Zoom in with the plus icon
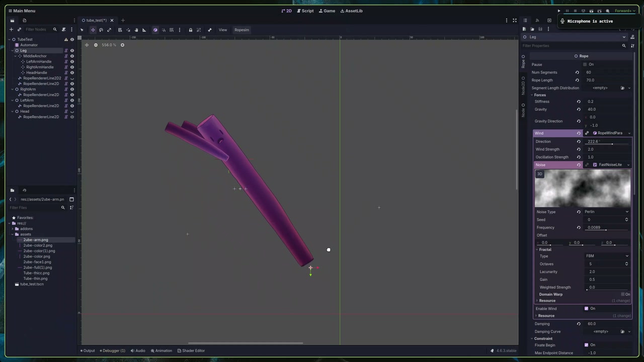644x362 pixels. pyautogui.click(x=122, y=45)
